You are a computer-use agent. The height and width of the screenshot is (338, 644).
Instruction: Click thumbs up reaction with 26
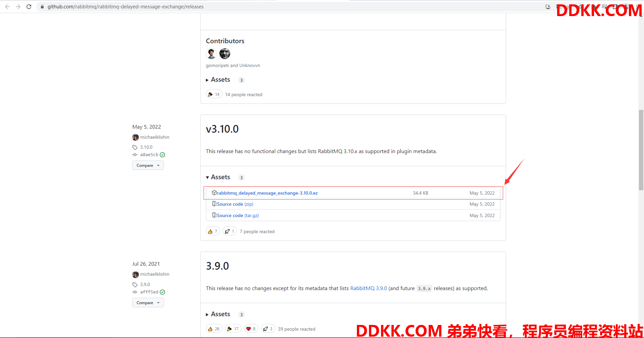pyautogui.click(x=214, y=329)
